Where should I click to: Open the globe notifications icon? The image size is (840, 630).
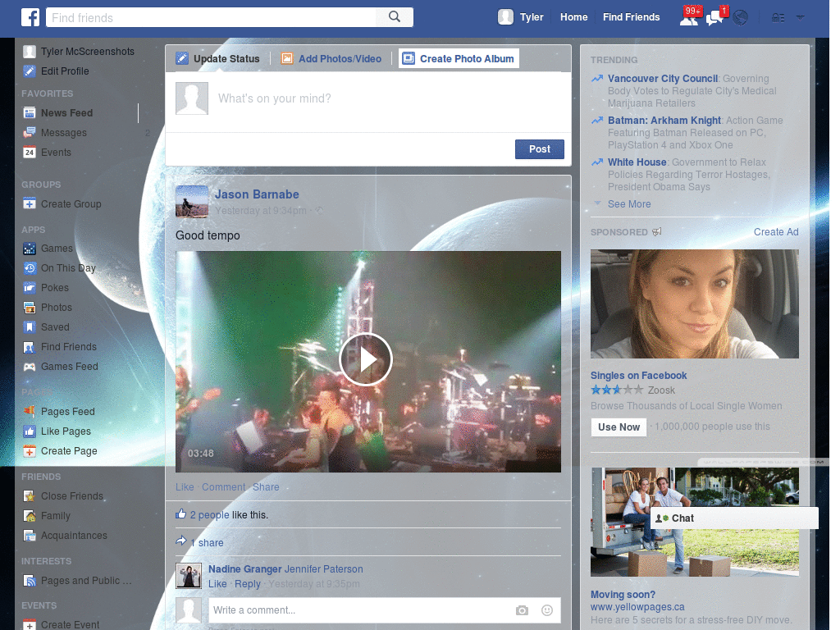pos(741,18)
